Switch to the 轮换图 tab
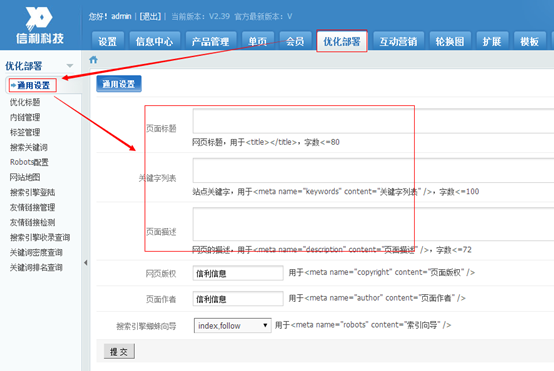This screenshot has width=554, height=371. coord(450,41)
